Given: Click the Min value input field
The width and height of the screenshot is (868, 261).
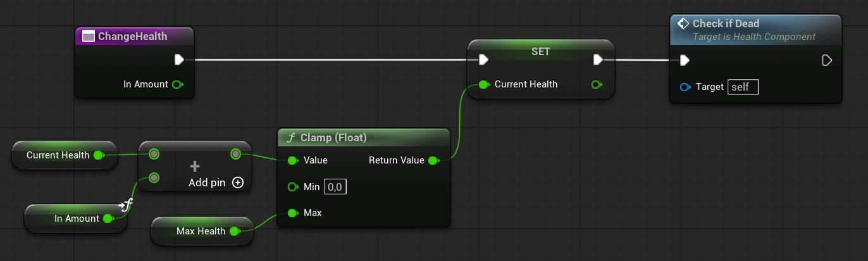Looking at the screenshot, I should [x=335, y=187].
